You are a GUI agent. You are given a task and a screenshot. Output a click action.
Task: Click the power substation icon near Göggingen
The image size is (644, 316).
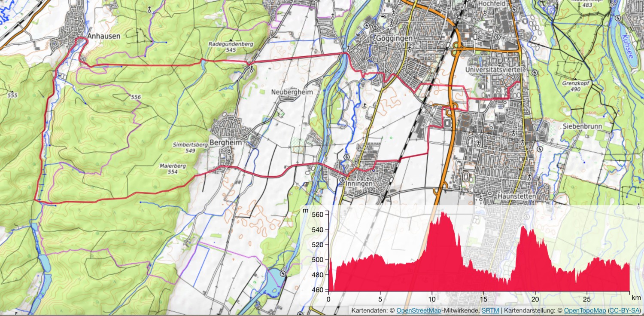tap(367, 25)
